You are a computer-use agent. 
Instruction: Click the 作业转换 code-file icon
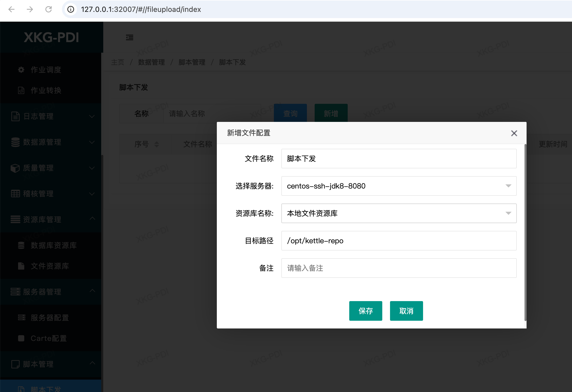point(21,90)
